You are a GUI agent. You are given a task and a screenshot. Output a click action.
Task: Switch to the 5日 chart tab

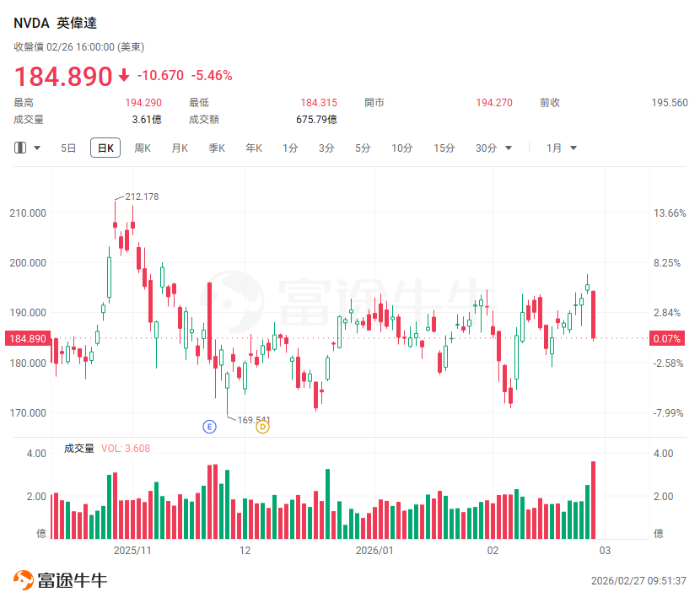coord(68,148)
